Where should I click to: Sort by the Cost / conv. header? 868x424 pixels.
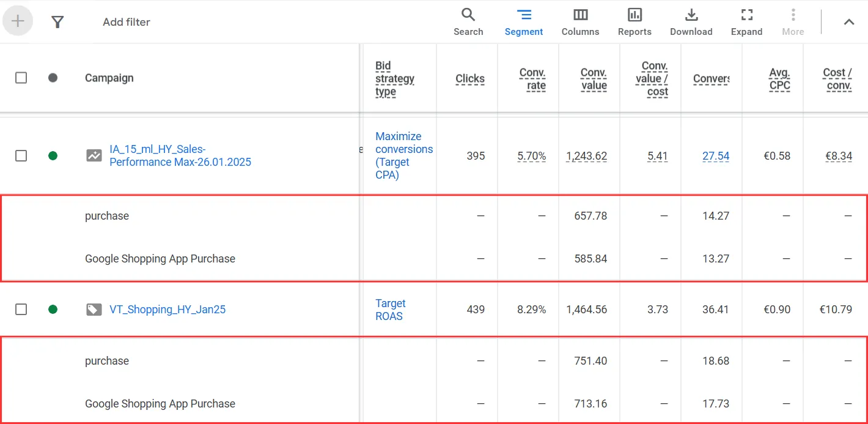coord(837,78)
